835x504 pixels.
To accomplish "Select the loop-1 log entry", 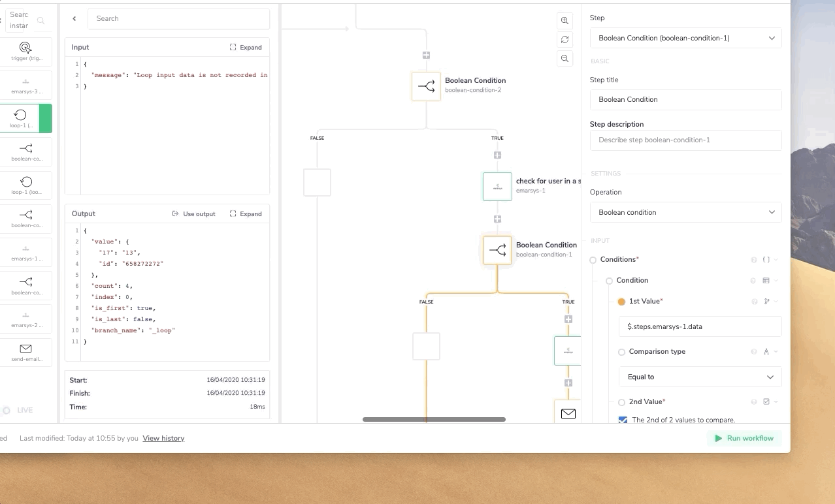I will point(20,118).
